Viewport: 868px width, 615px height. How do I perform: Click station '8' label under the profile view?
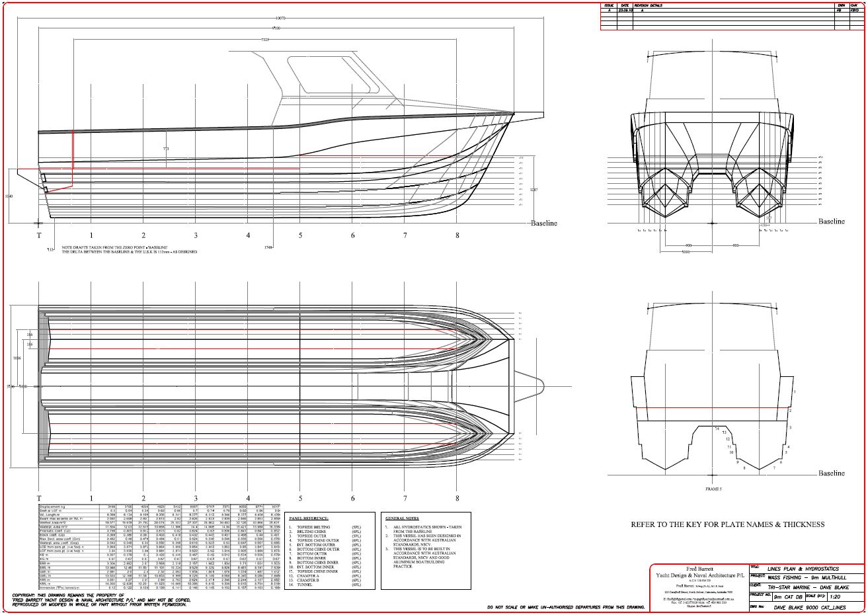[457, 235]
